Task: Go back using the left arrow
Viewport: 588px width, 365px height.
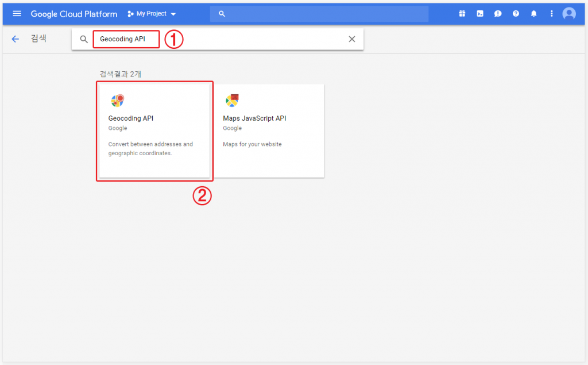Action: (x=15, y=39)
